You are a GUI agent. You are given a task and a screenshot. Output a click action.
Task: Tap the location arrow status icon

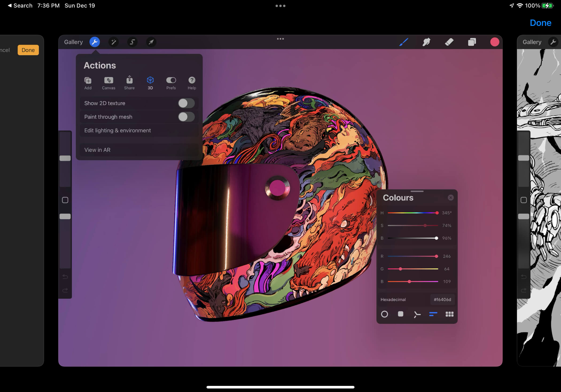click(x=512, y=5)
